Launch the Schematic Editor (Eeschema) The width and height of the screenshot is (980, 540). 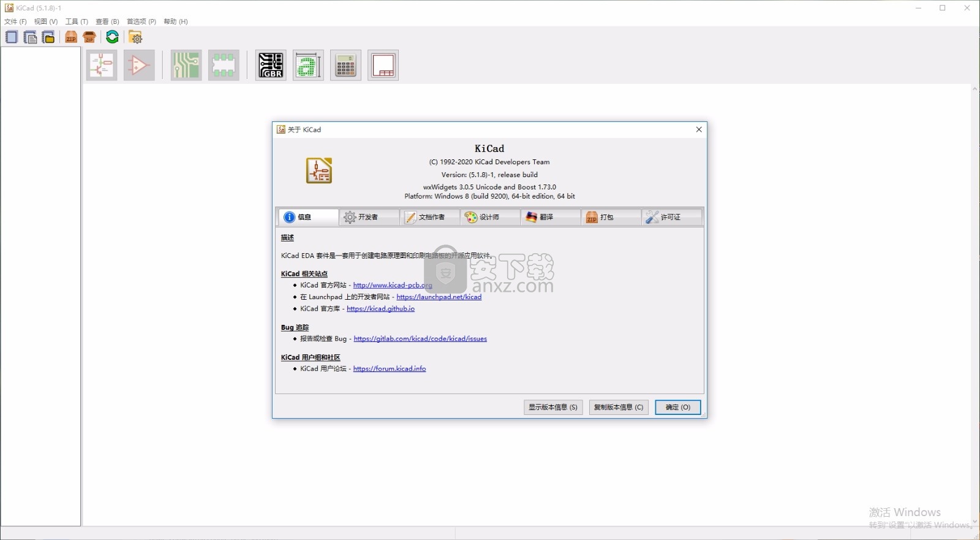(102, 65)
